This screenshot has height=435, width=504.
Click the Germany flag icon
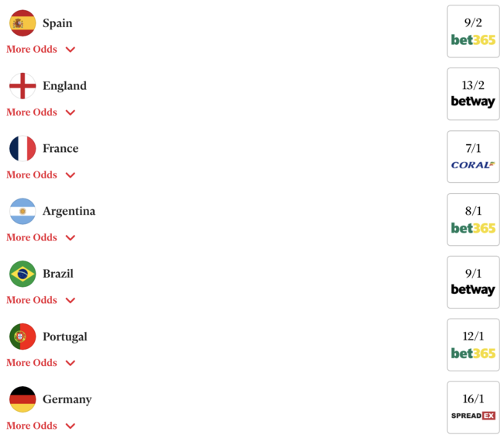click(x=22, y=399)
